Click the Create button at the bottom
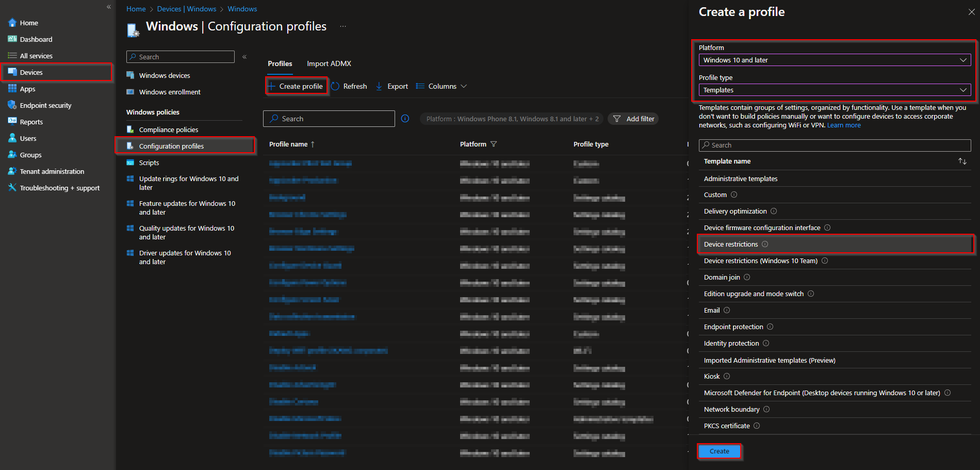This screenshot has width=980, height=470. click(719, 450)
